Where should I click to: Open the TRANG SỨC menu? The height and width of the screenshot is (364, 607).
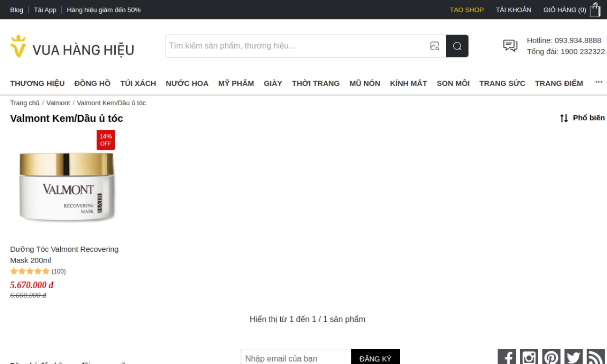pyautogui.click(x=502, y=83)
